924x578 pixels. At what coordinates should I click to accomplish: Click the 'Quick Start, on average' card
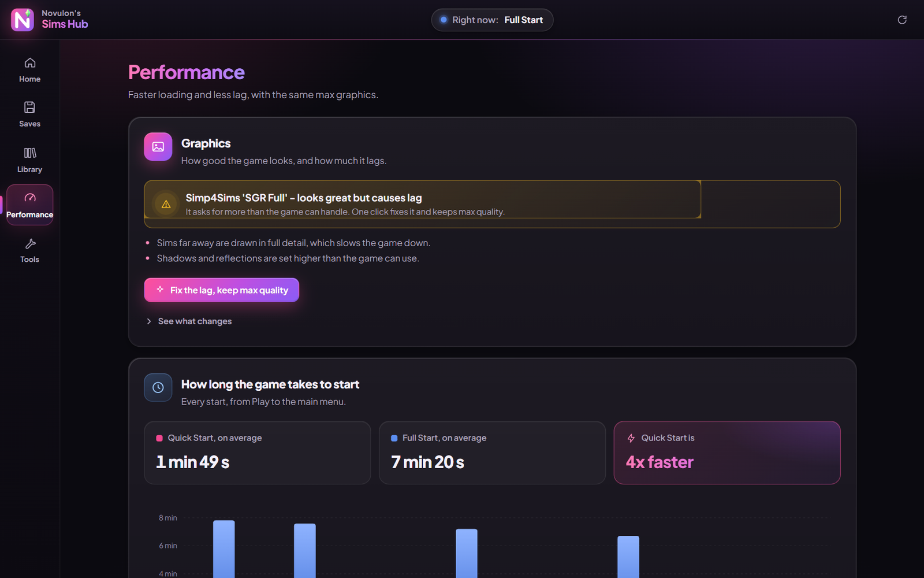click(258, 453)
